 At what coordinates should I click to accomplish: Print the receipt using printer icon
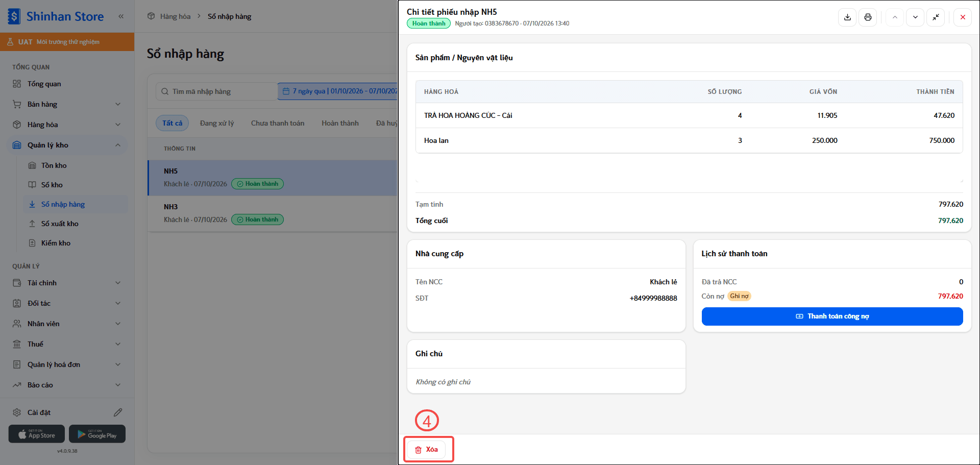868,17
